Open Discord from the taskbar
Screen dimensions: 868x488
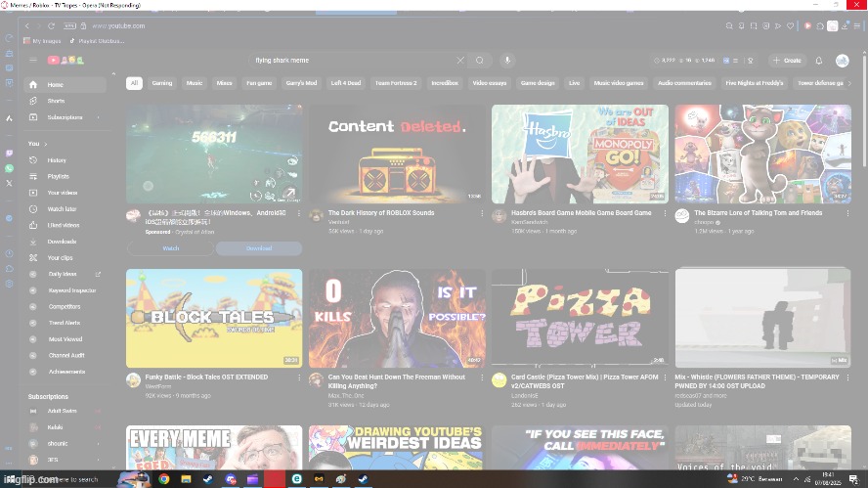coord(231,479)
